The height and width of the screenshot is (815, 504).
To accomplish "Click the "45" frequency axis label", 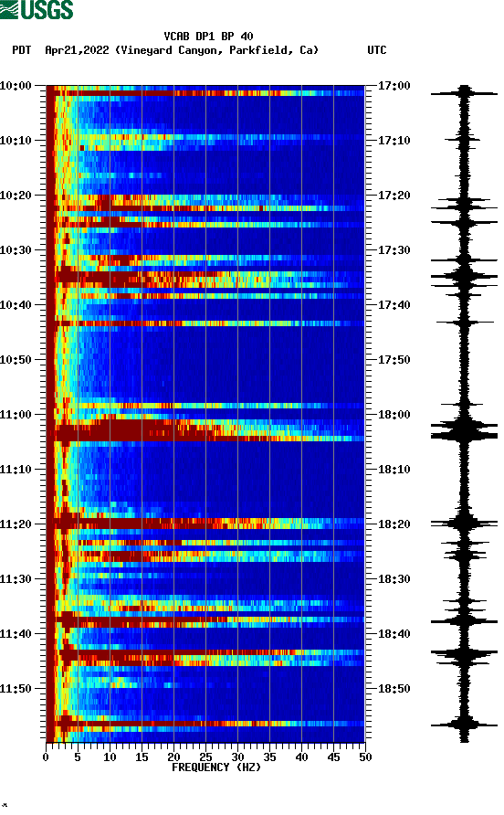I will tap(333, 757).
